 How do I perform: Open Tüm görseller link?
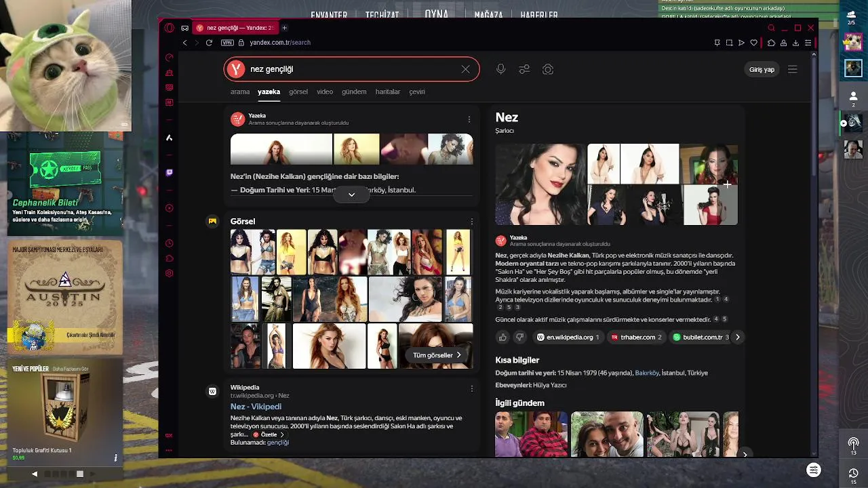(437, 355)
